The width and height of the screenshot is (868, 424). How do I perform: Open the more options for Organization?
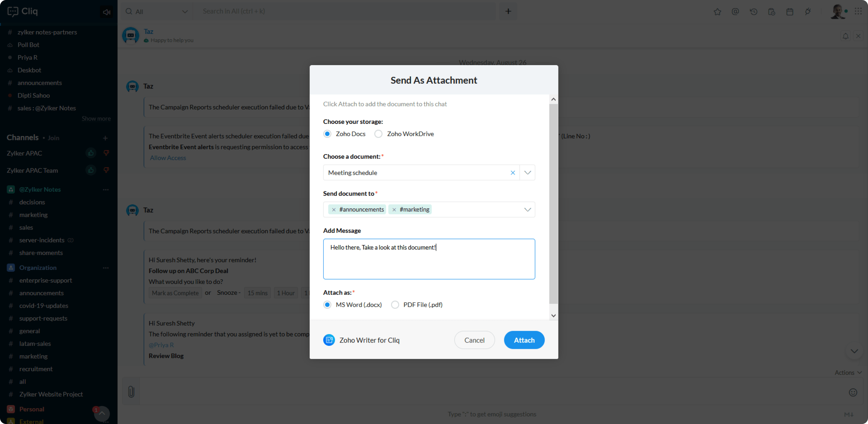coord(106,268)
